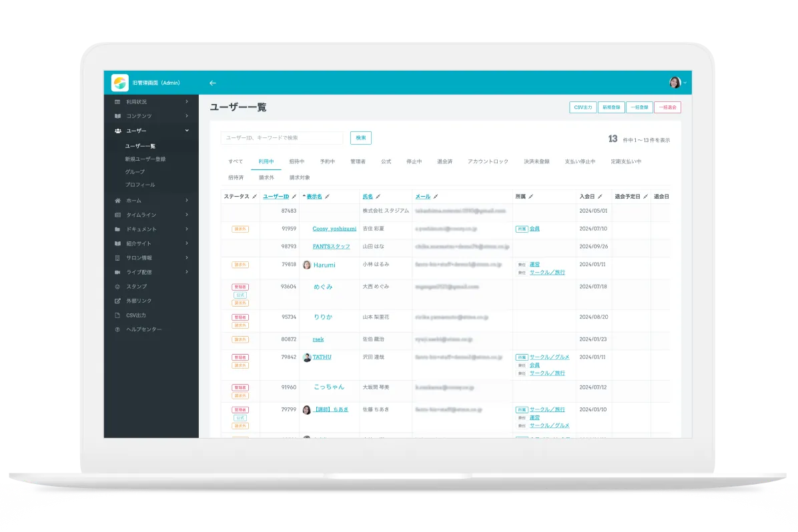The width and height of the screenshot is (798, 532).
Task: Open the profile avatar menu at top right
Action: [x=675, y=83]
